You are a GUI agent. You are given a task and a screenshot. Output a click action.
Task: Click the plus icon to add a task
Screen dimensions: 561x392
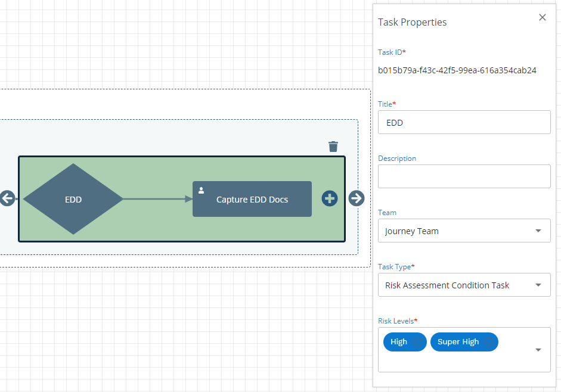tap(330, 198)
